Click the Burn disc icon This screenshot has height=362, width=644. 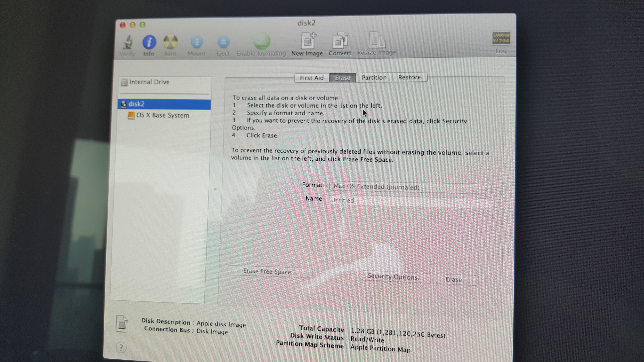tap(170, 42)
